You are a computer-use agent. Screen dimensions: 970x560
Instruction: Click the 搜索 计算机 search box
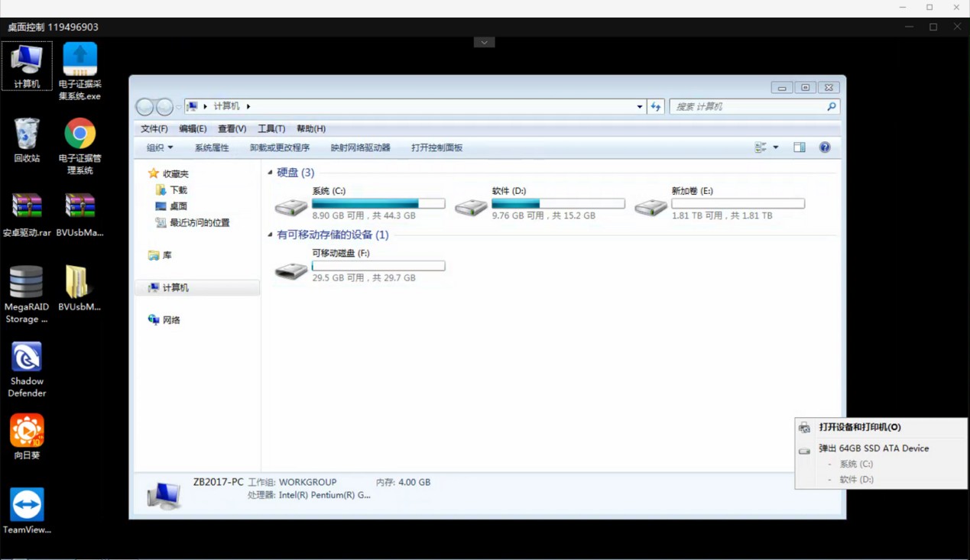pos(748,107)
